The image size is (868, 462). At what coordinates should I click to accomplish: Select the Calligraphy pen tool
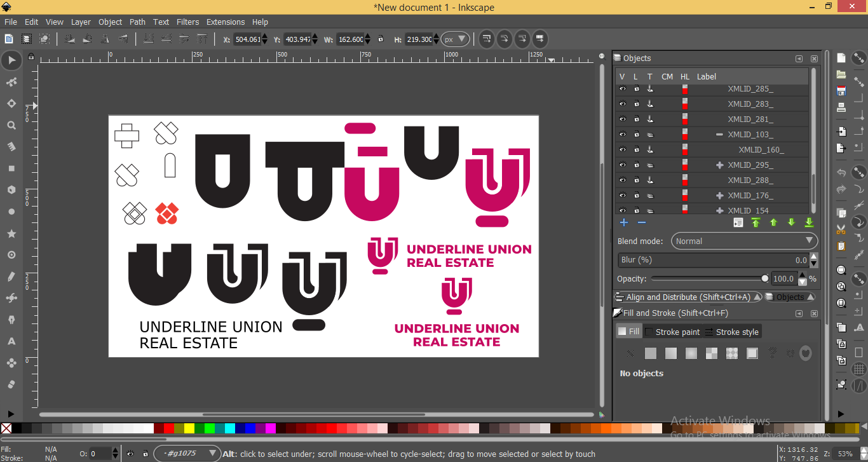[x=11, y=320]
